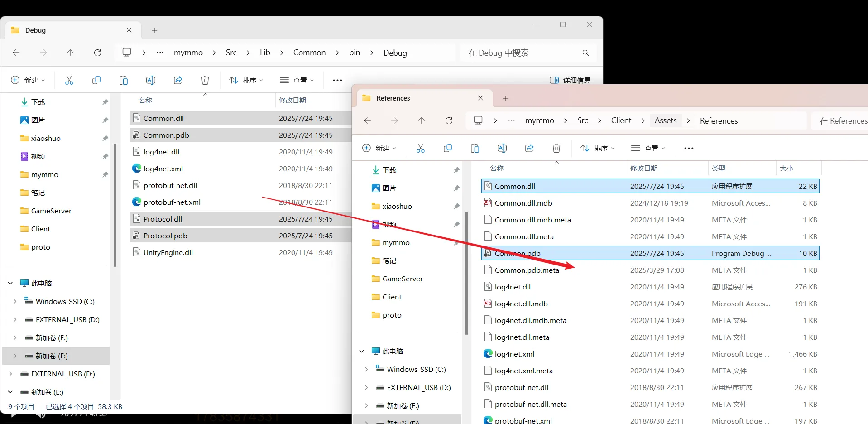Open a new tab beside References tab
The width and height of the screenshot is (868, 424).
point(506,98)
